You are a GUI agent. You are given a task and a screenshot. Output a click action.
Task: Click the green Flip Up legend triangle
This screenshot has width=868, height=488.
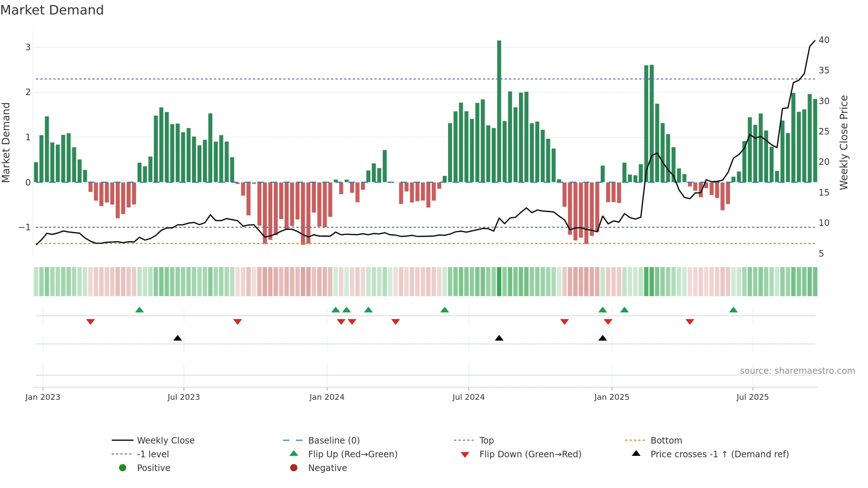click(294, 453)
